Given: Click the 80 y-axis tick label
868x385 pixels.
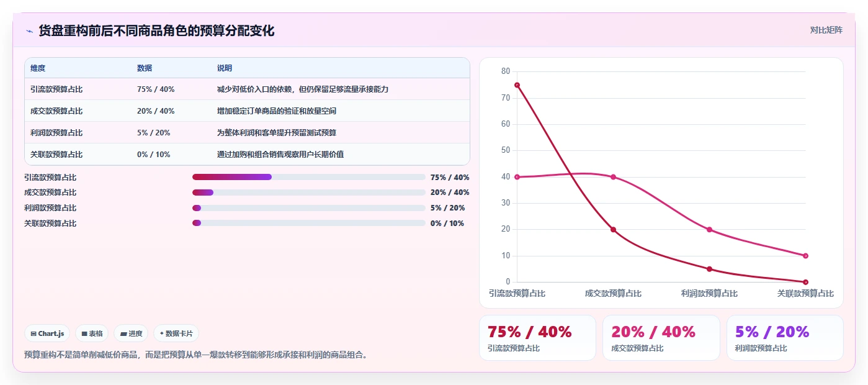Looking at the screenshot, I should click(506, 71).
